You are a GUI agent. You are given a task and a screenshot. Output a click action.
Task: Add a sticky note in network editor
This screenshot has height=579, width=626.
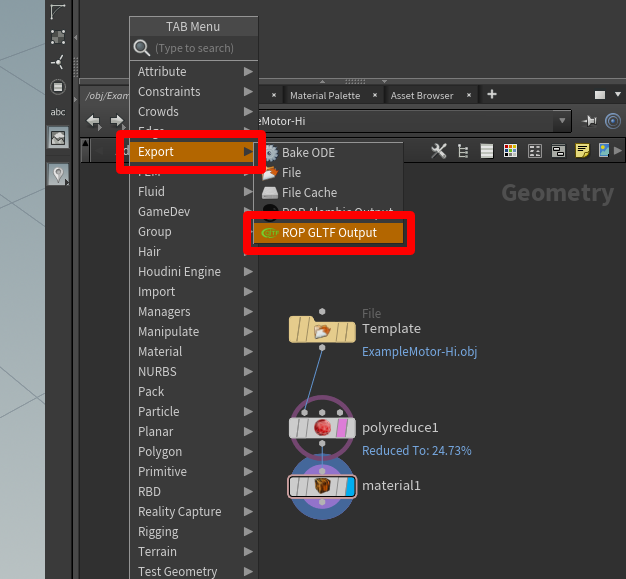pos(581,151)
